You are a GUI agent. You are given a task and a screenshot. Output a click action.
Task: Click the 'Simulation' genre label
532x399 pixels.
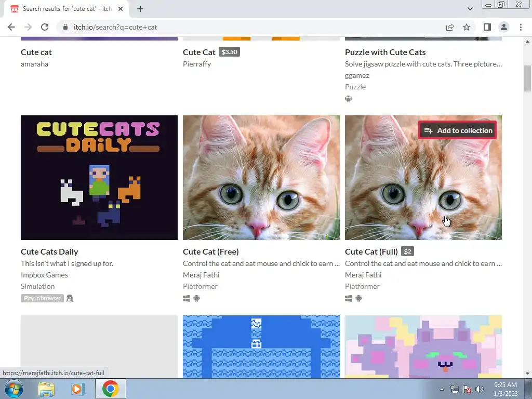point(37,286)
